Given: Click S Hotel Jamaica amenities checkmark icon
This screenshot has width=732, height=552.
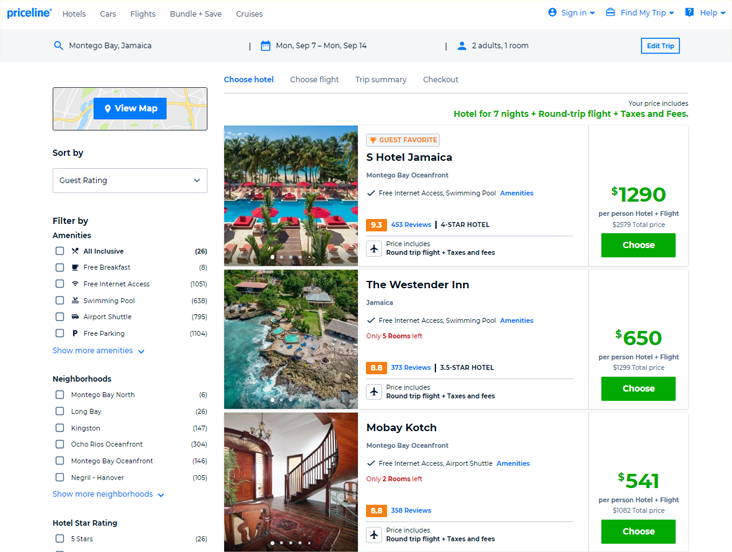Looking at the screenshot, I should 371,193.
